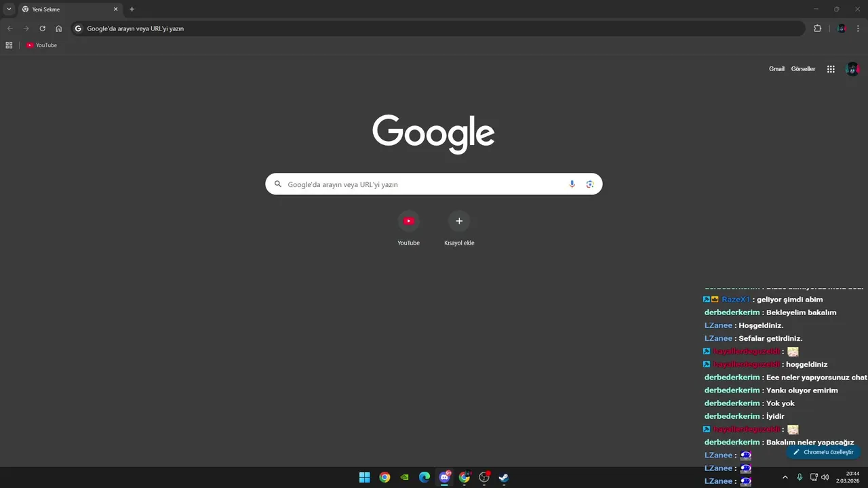Click the forward navigation arrow
The image size is (868, 488).
pos(26,28)
